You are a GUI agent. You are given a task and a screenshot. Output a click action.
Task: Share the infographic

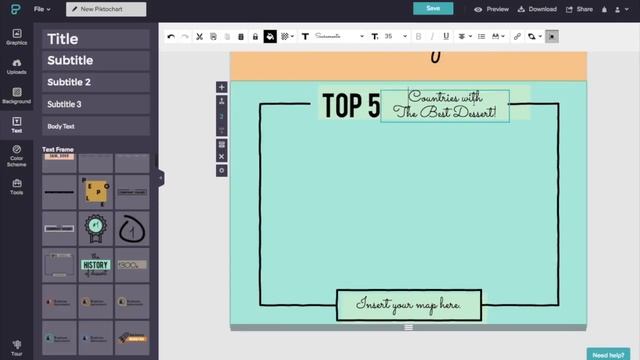579,9
